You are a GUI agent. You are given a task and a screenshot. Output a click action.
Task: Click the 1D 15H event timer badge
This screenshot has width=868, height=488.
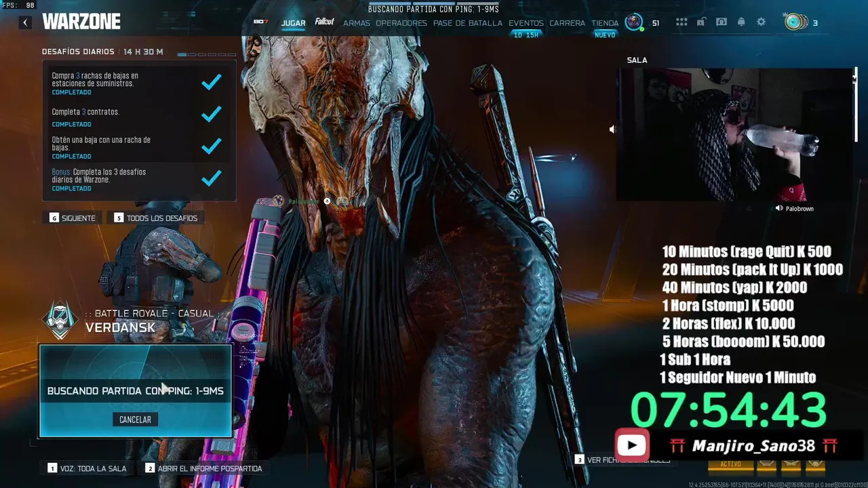click(x=526, y=35)
